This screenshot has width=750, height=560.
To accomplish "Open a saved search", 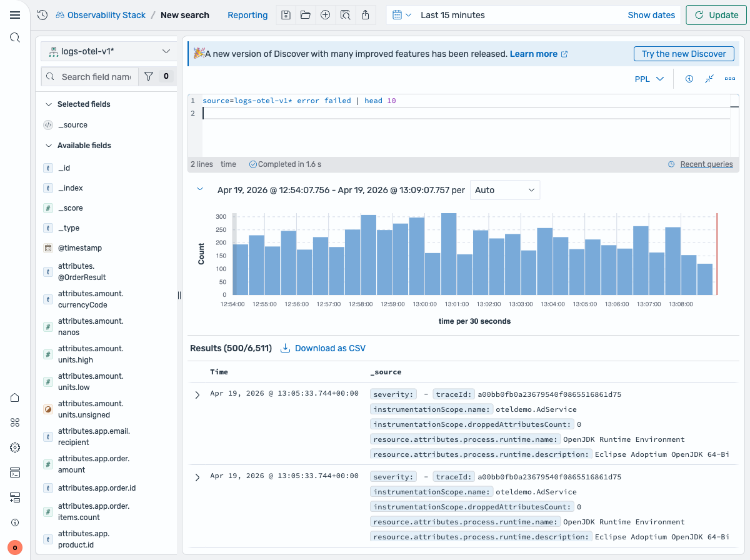I will [306, 14].
